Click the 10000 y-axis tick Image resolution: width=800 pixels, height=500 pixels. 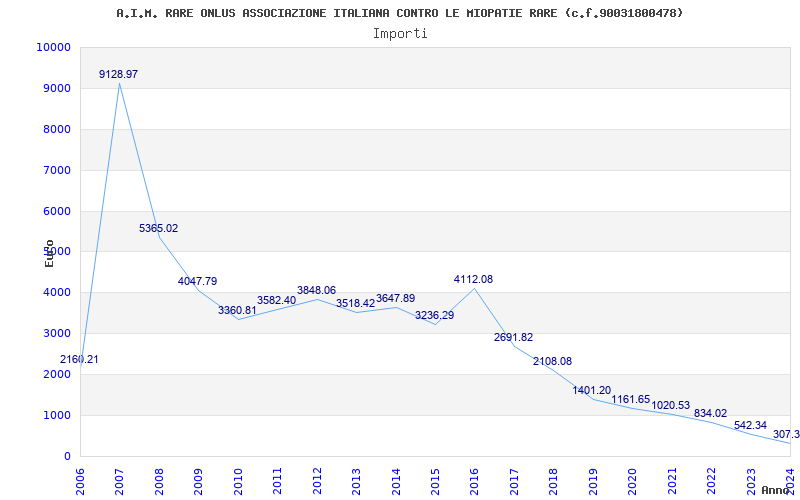pos(54,47)
